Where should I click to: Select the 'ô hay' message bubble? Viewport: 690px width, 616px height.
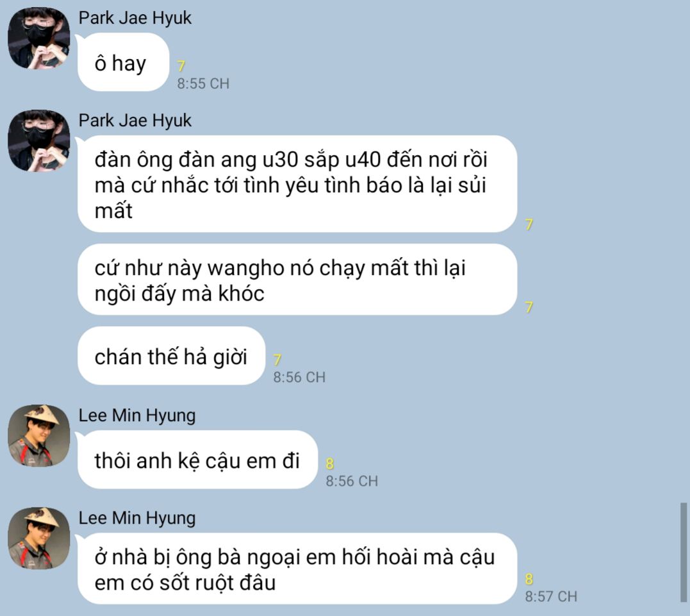point(123,62)
